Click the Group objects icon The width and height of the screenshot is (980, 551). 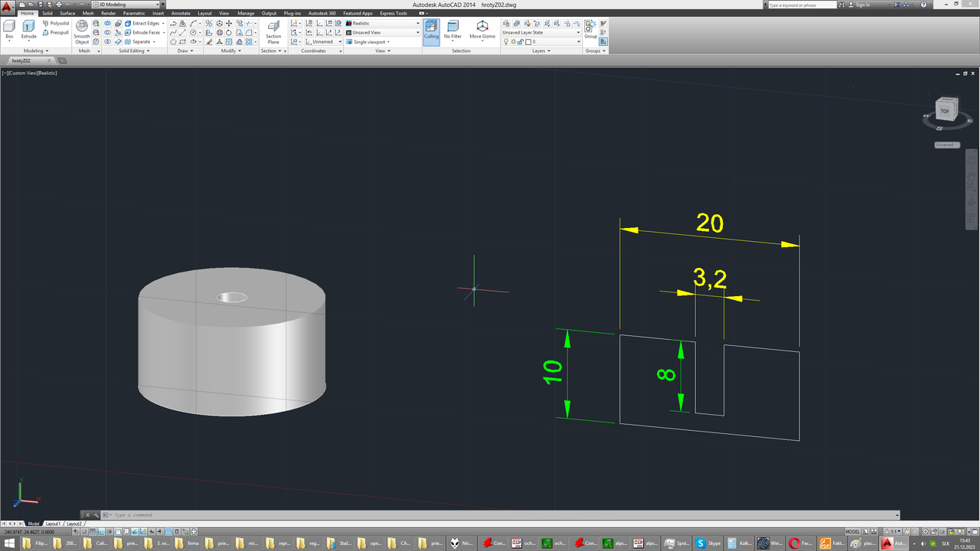pyautogui.click(x=590, y=29)
